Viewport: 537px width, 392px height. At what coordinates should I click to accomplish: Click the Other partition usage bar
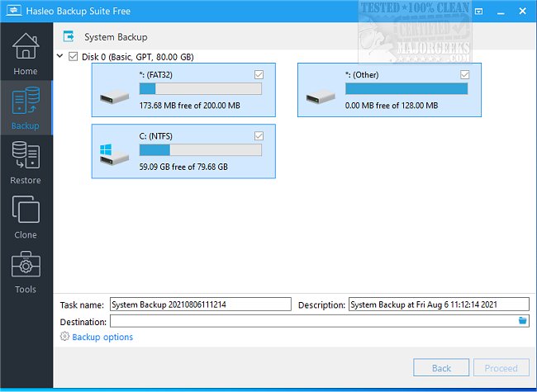[406, 88]
